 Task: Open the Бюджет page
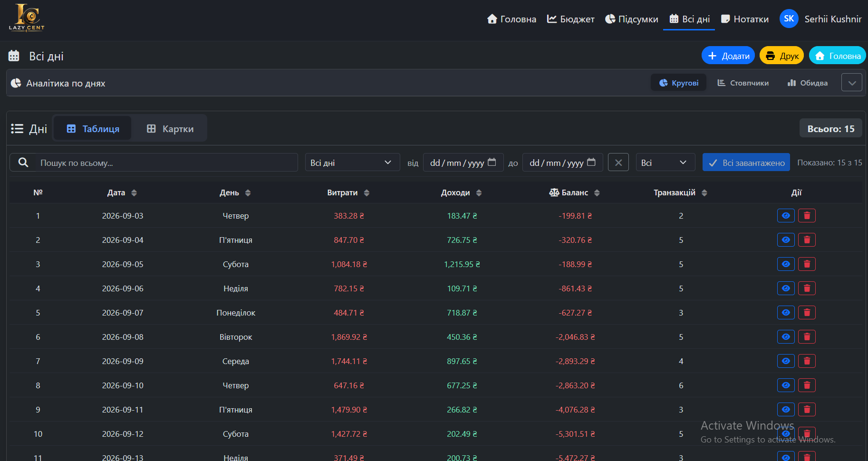[x=571, y=19]
